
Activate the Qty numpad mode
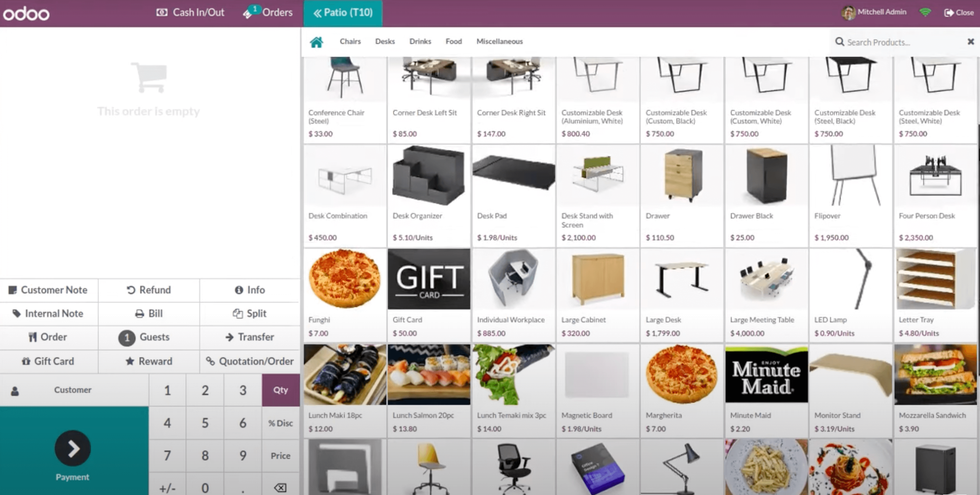(280, 390)
